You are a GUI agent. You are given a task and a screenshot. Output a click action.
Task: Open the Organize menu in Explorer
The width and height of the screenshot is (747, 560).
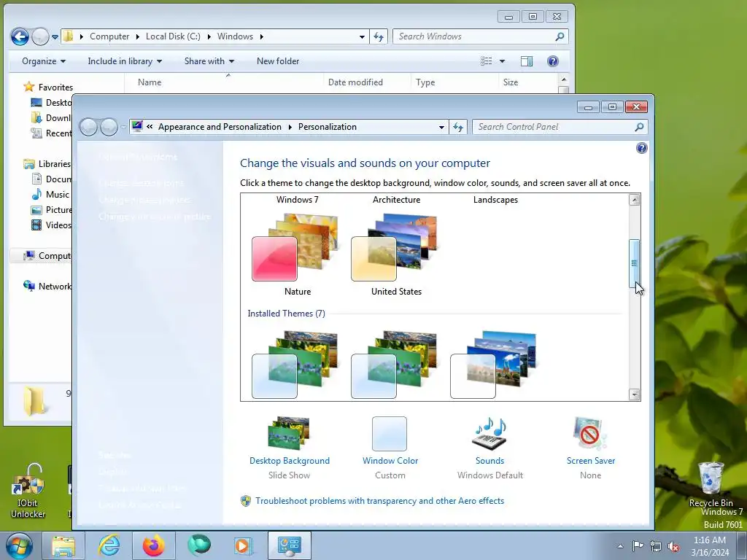pos(43,61)
